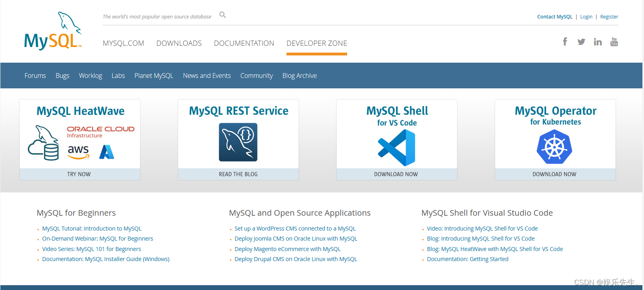This screenshot has width=644, height=290.
Task: Click the MySQL REST Service title
Action: point(239,111)
